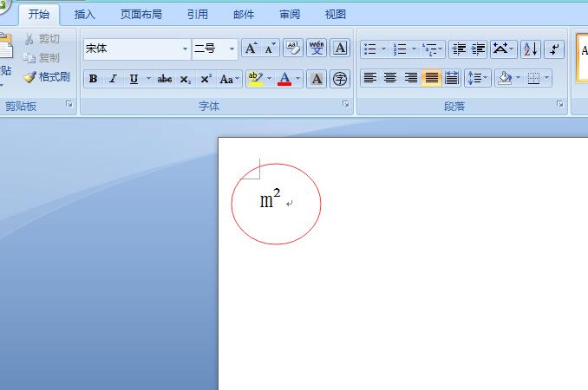The height and width of the screenshot is (390, 588).
Task: Open the multilevel list button
Action: point(433,49)
